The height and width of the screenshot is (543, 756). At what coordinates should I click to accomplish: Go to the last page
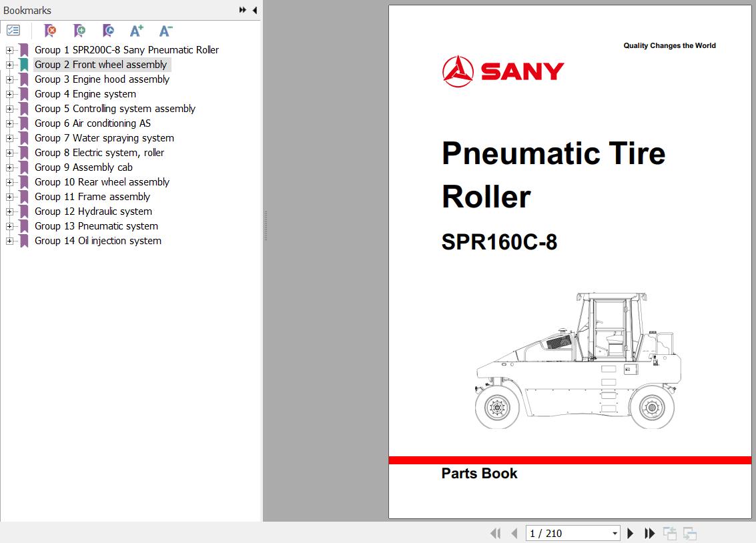[649, 534]
